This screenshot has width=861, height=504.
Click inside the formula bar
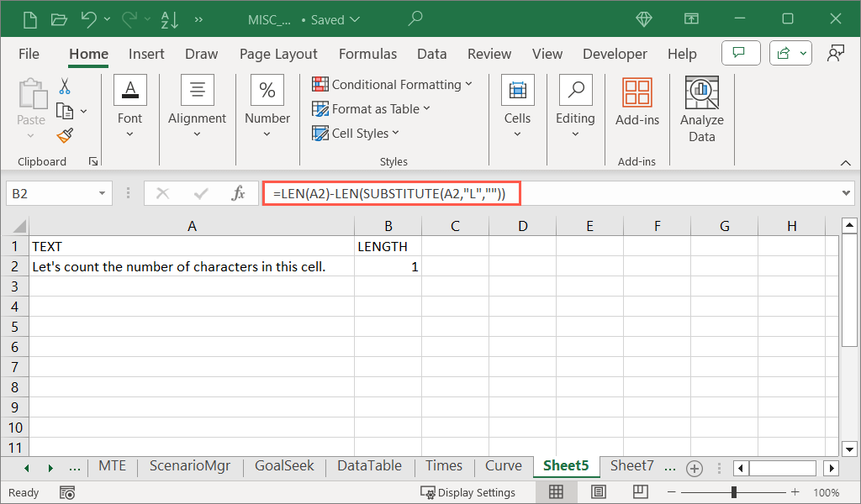click(x=504, y=192)
